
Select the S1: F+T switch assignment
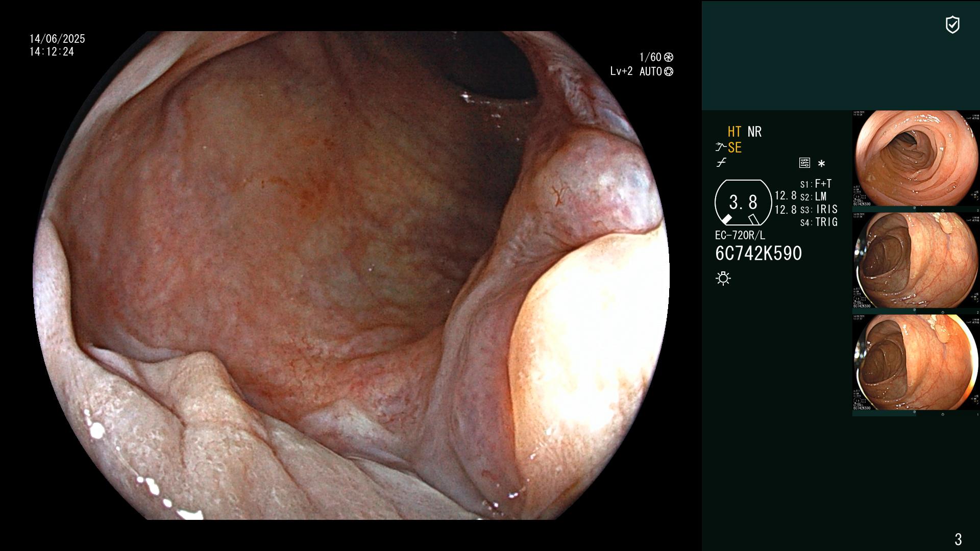coord(816,184)
